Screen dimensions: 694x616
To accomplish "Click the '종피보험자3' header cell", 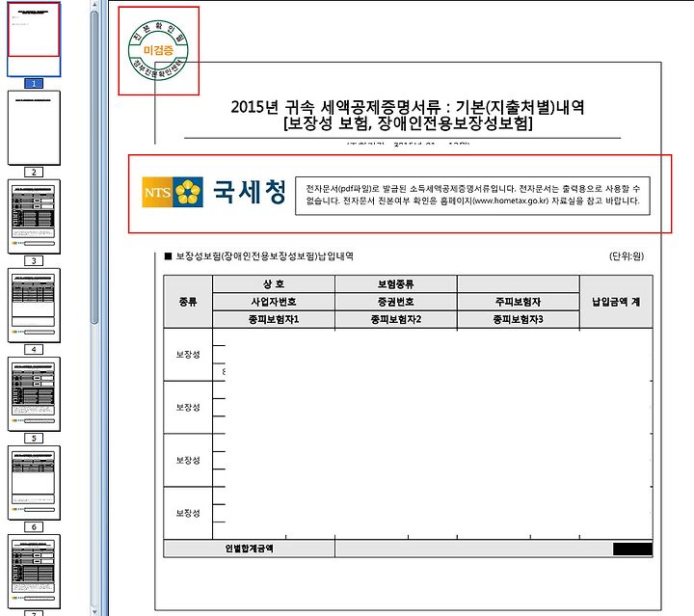I will (x=519, y=319).
